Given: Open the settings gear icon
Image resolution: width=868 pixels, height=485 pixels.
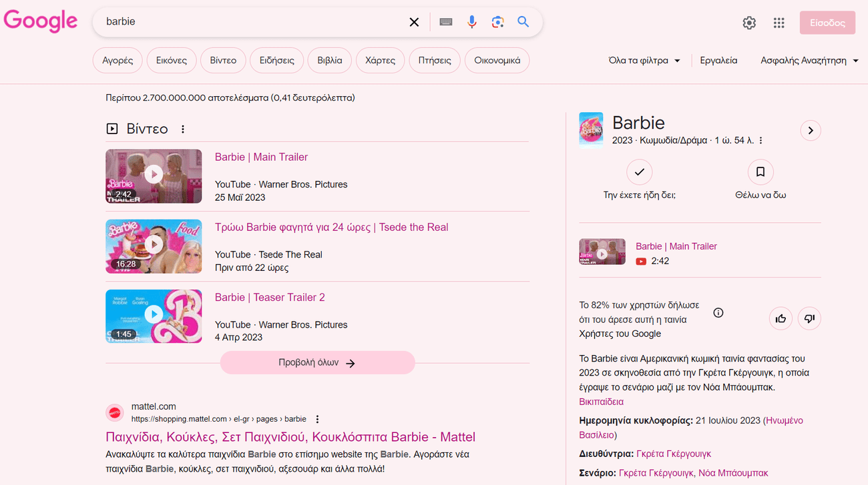Looking at the screenshot, I should pos(749,23).
